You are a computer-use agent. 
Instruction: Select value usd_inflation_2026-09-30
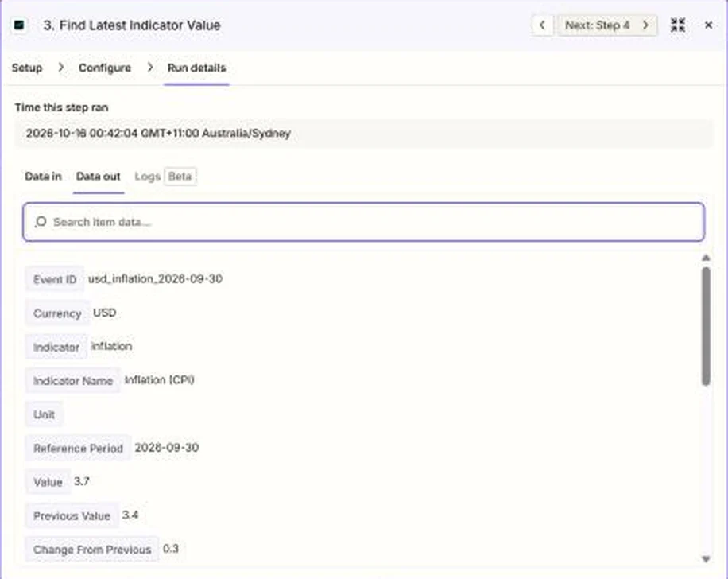[x=155, y=279]
